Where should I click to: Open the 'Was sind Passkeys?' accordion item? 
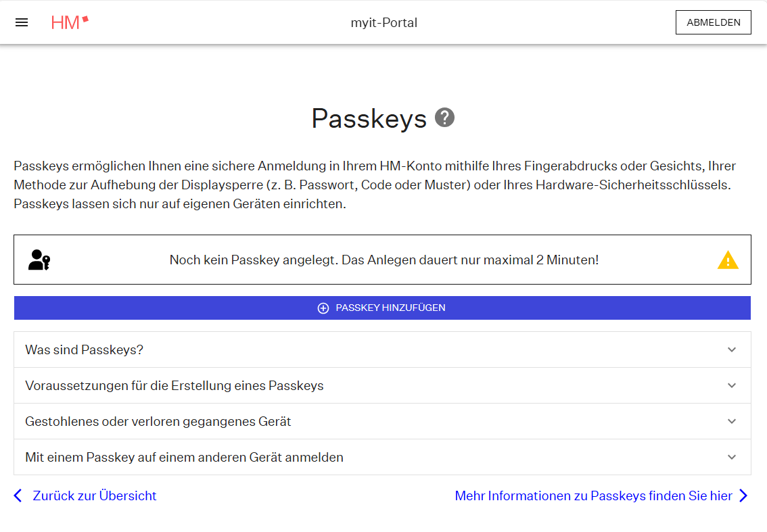pos(85,349)
